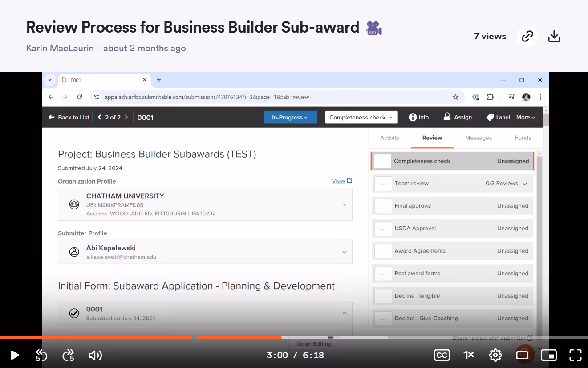Check the Team review checkbox

pos(383,184)
